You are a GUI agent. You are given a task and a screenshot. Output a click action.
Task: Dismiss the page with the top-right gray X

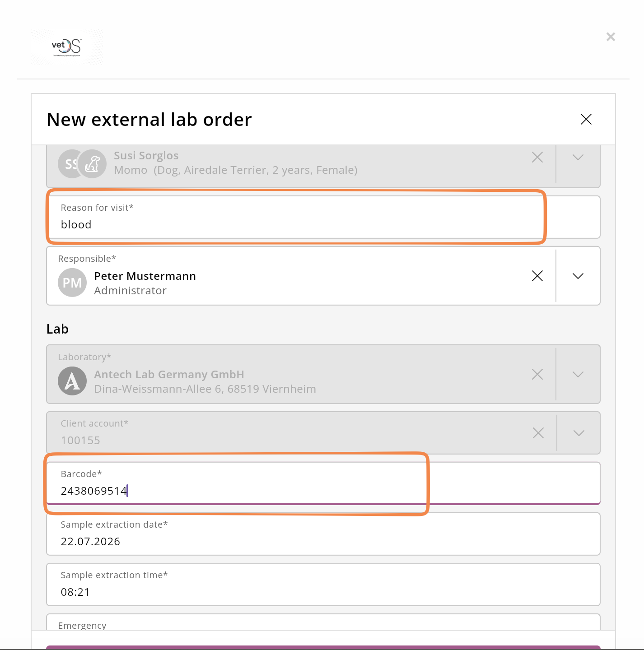pyautogui.click(x=611, y=37)
